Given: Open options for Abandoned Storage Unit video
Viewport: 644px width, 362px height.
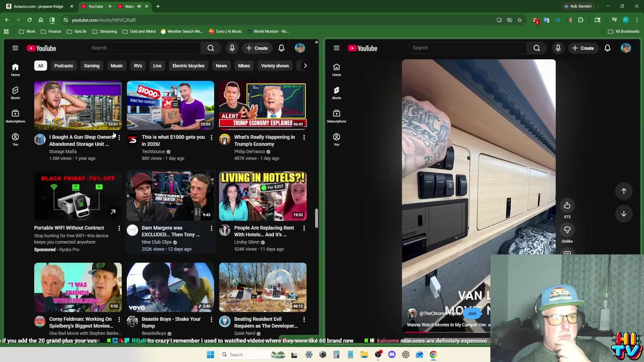Looking at the screenshot, I should (119, 137).
